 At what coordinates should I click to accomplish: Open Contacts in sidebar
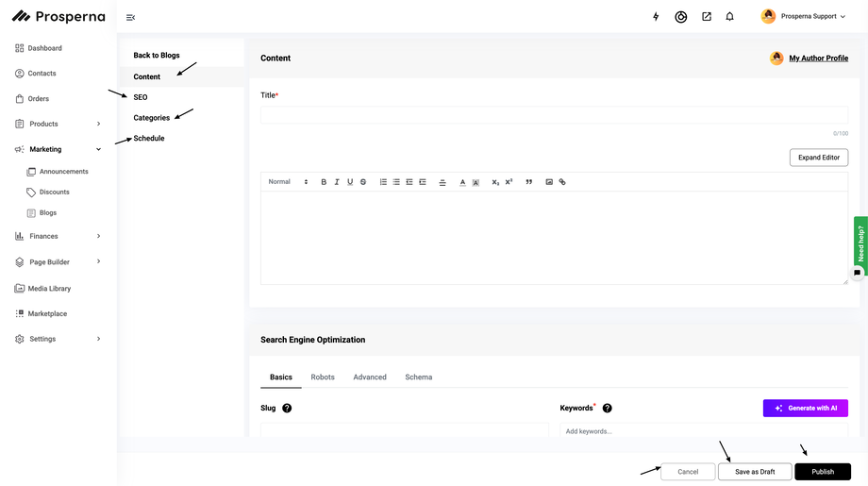[x=36, y=74]
